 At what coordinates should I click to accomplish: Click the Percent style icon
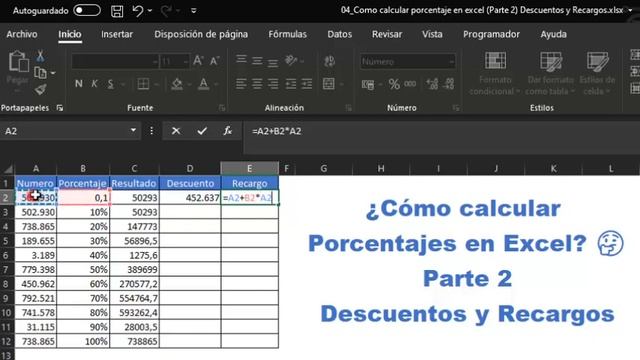point(394,84)
